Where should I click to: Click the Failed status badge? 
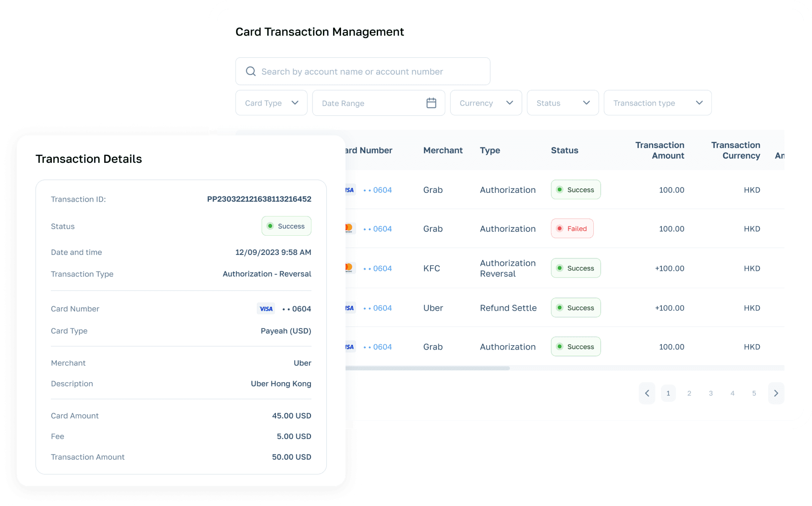pos(572,228)
